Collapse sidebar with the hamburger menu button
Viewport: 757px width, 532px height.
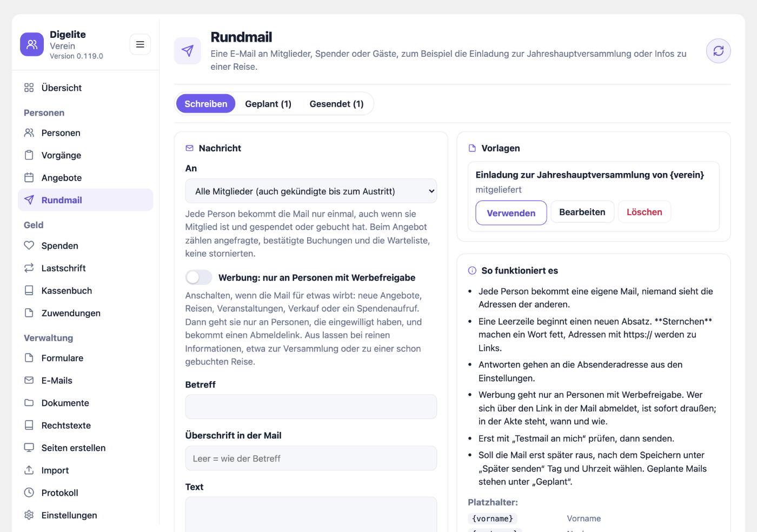click(140, 44)
